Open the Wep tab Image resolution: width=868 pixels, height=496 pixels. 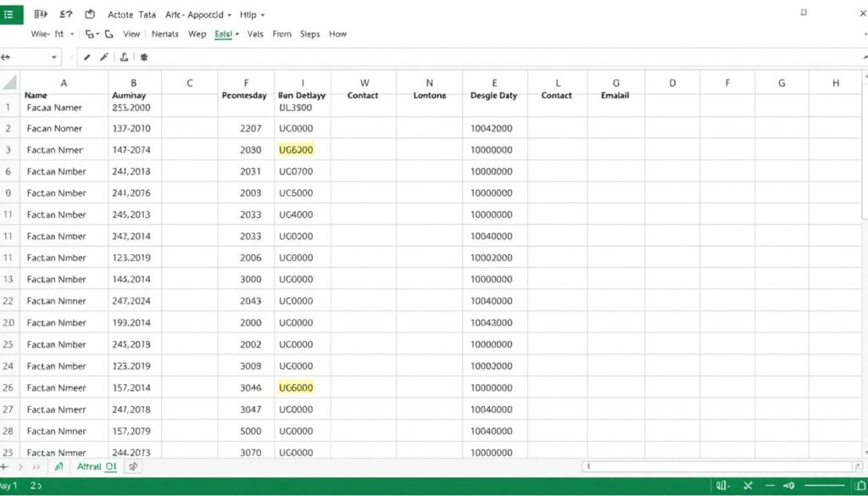click(x=197, y=34)
